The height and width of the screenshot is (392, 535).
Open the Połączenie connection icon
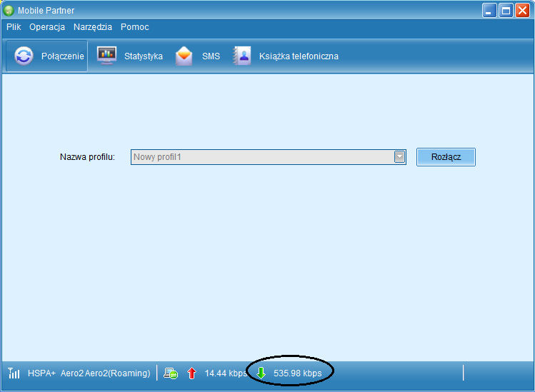coord(24,56)
